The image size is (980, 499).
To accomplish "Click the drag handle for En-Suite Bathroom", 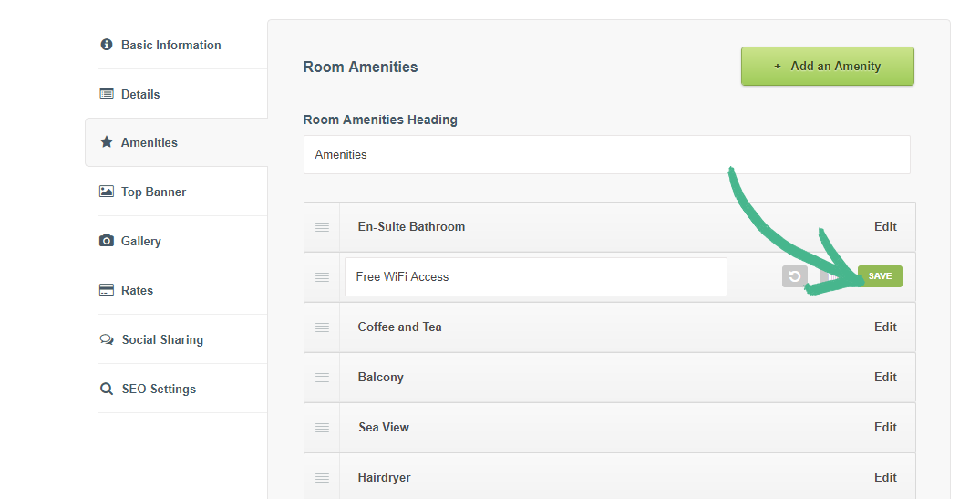I will pyautogui.click(x=322, y=227).
